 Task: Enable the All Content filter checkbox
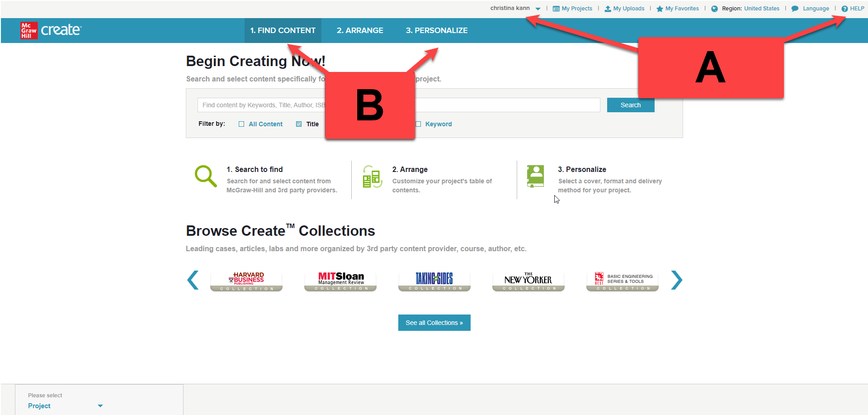(242, 124)
